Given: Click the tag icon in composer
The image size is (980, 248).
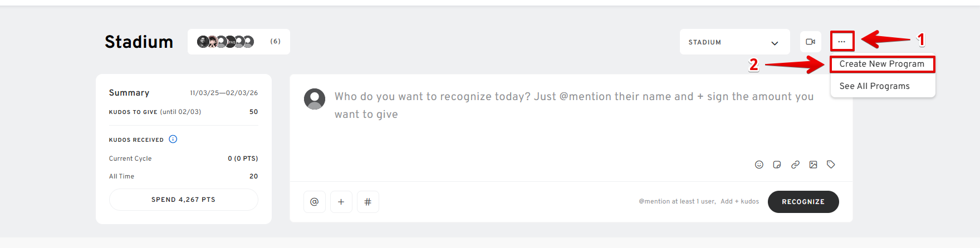Looking at the screenshot, I should (831, 165).
